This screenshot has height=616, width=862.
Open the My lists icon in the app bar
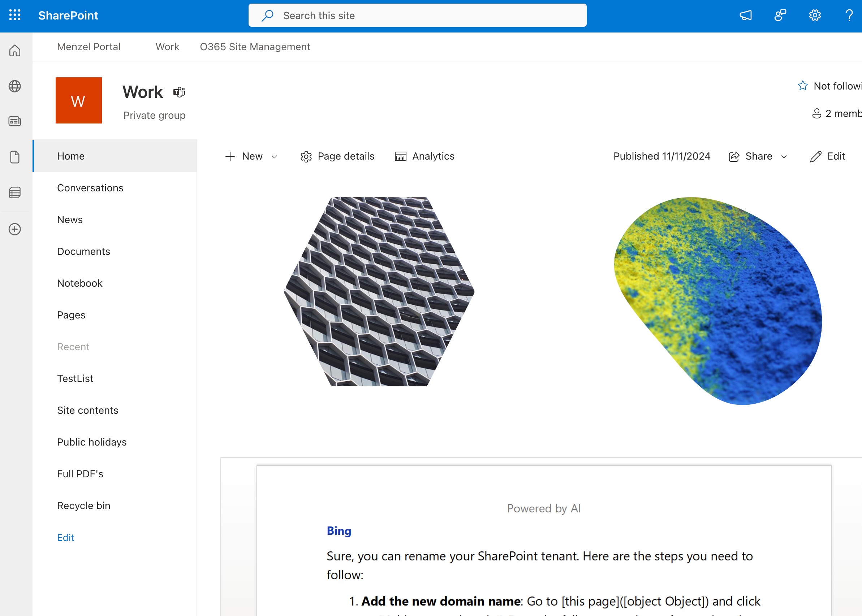pos(15,192)
